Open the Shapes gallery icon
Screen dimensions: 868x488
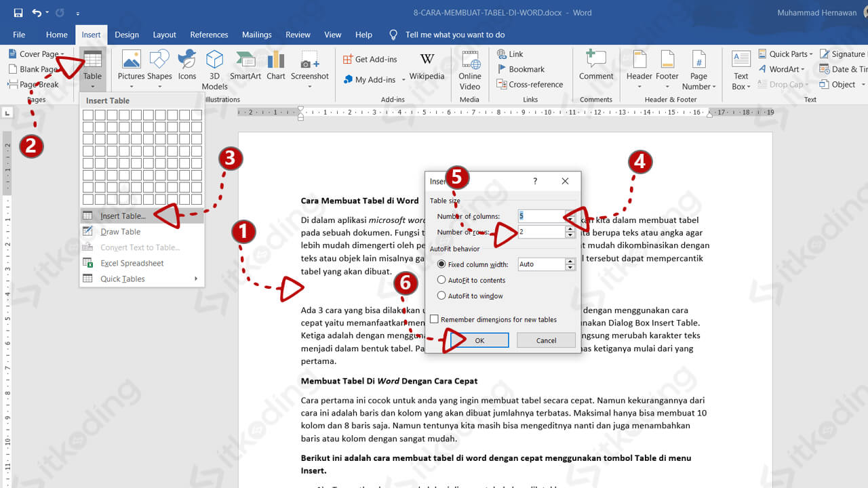tap(159, 70)
